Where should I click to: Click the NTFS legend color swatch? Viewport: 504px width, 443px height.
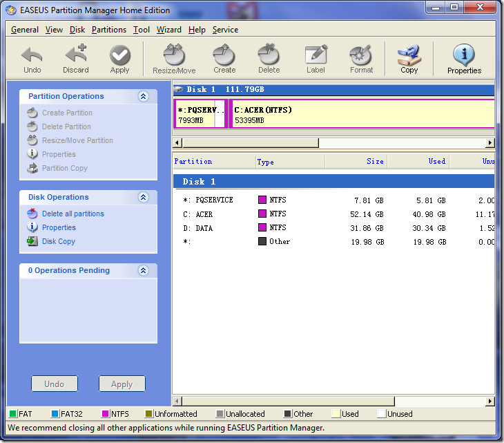(x=105, y=414)
